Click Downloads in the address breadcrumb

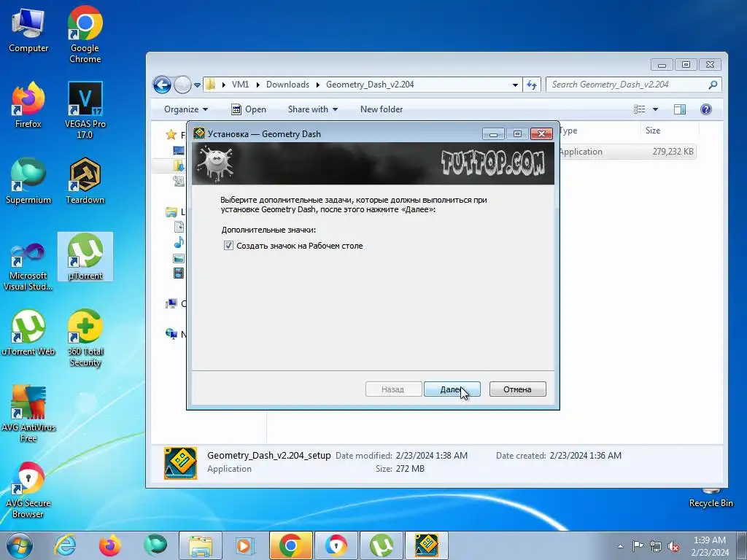click(x=287, y=85)
